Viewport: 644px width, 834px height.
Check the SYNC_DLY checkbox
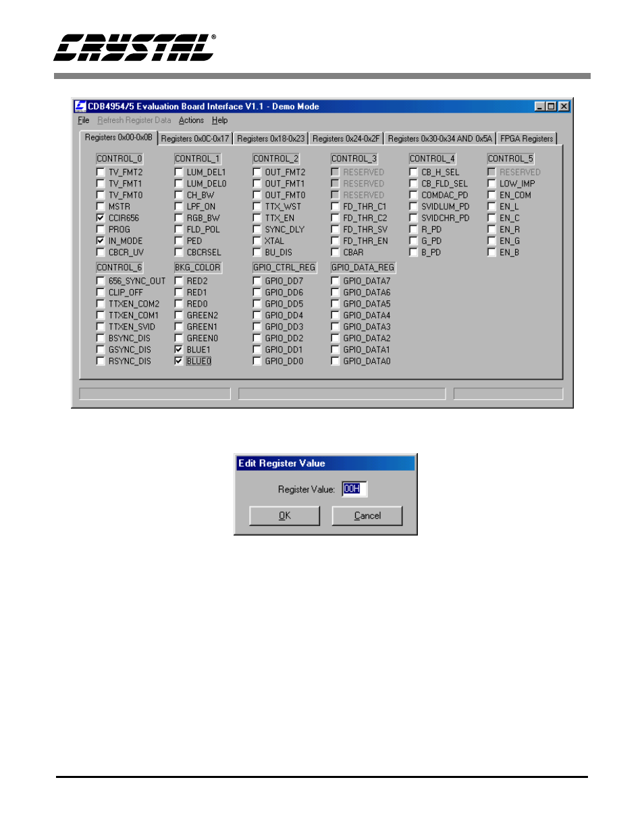(x=257, y=230)
